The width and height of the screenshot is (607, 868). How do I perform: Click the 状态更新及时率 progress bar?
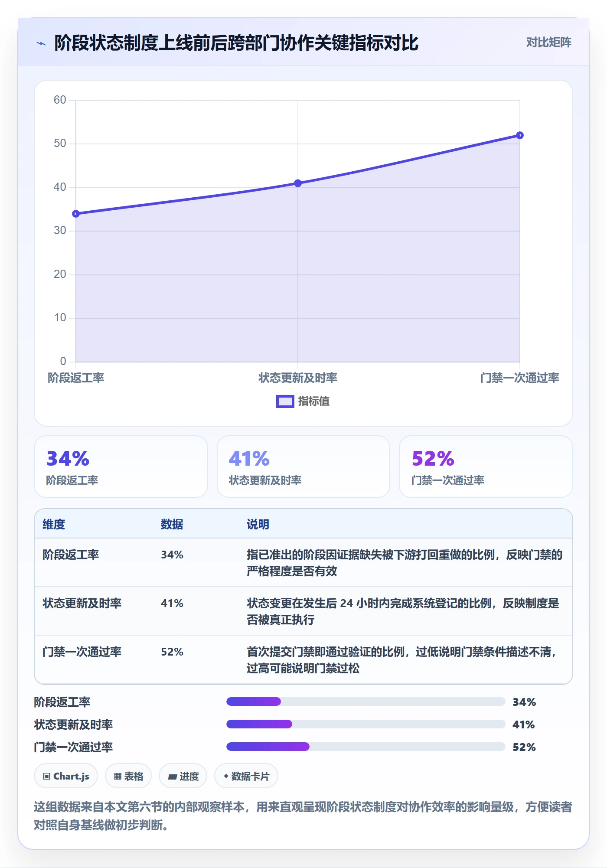pos(366,724)
